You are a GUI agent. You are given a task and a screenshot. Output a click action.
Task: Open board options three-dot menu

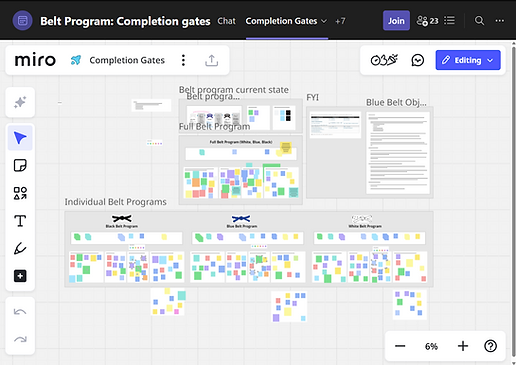pos(183,60)
